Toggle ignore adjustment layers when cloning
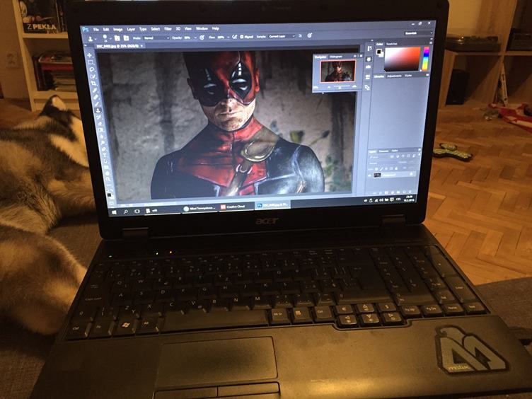This screenshot has height=399, width=532. click(x=300, y=35)
